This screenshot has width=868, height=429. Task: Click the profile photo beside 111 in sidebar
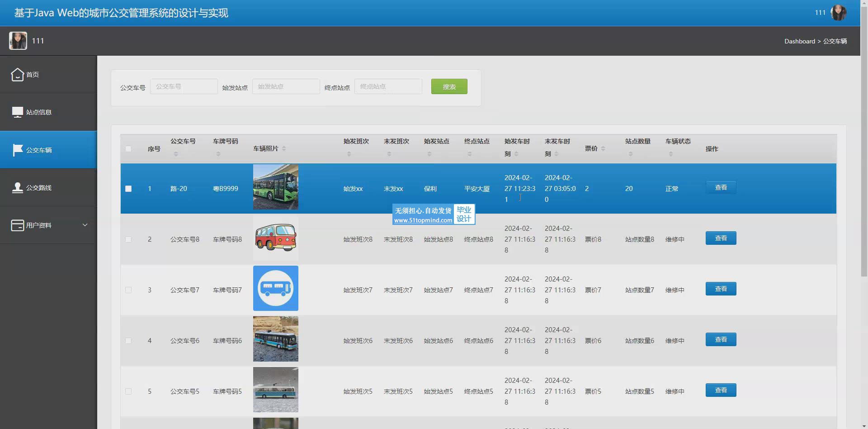coord(18,41)
